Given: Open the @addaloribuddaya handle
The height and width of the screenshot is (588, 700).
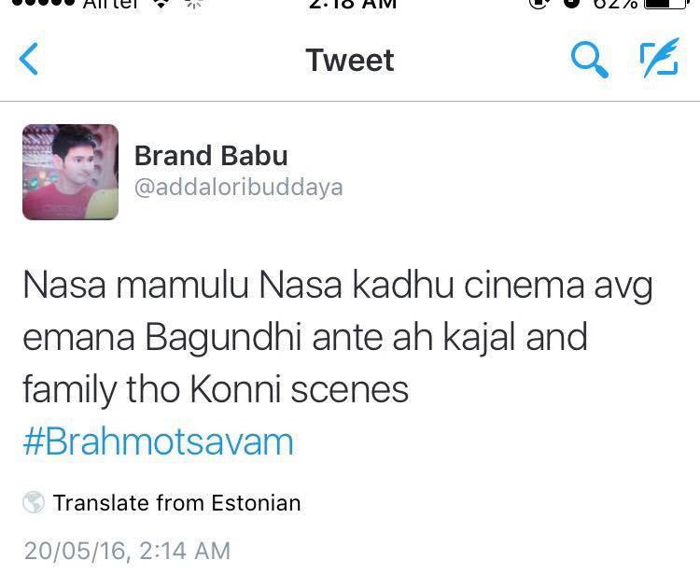Looking at the screenshot, I should click(x=238, y=187).
